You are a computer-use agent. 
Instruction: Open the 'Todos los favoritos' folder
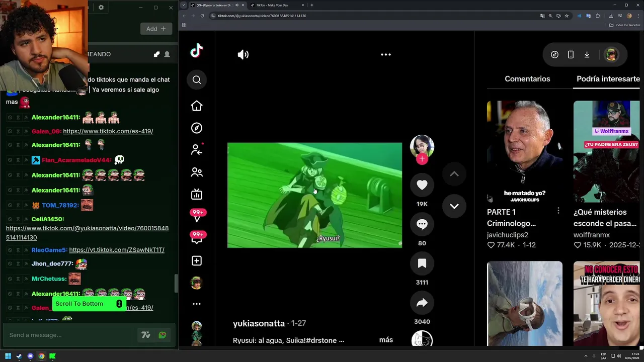coord(624,25)
